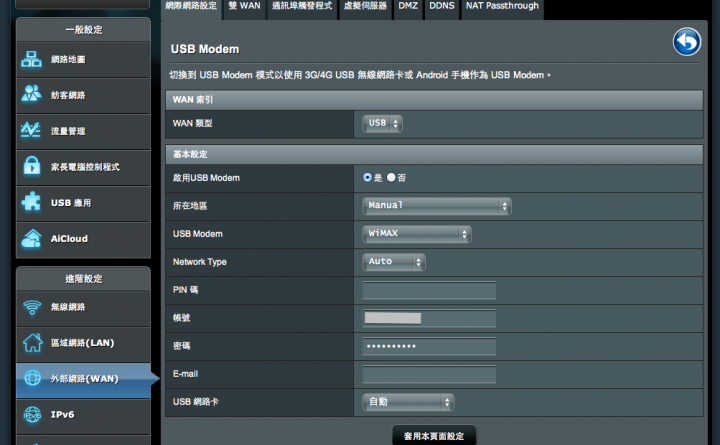720x445 pixels.
Task: Open the 網路地圖 network map icon
Action: click(31, 59)
